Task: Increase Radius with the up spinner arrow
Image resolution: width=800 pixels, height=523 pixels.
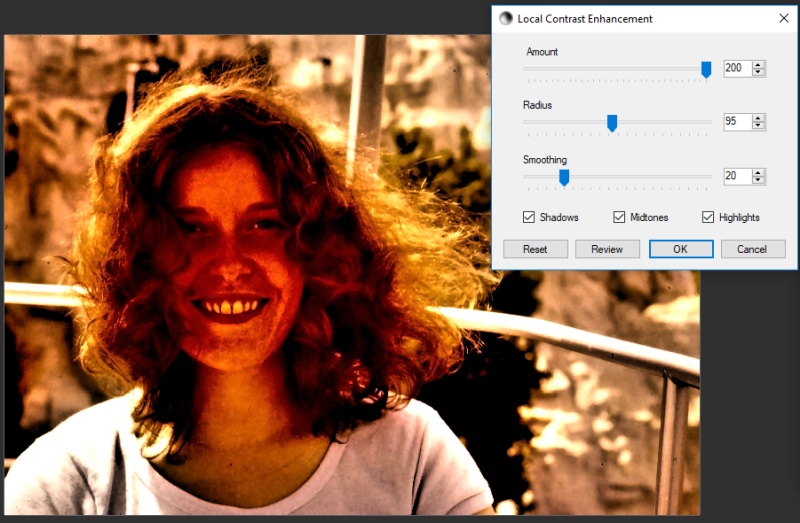Action: coord(759,118)
